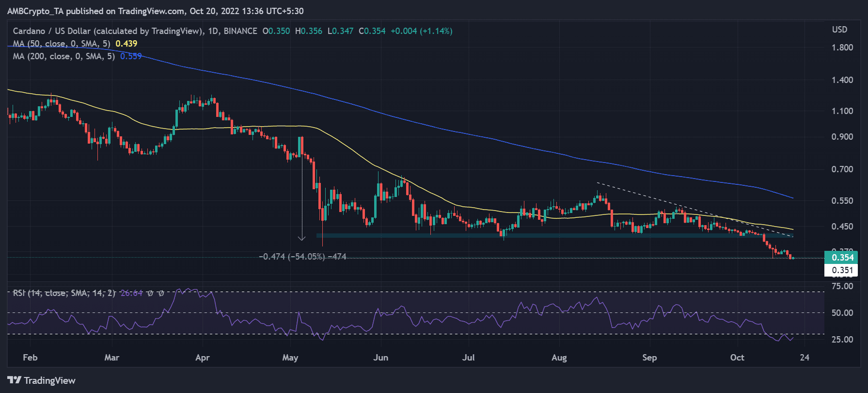Click the Apr label on the time axis

point(202,358)
